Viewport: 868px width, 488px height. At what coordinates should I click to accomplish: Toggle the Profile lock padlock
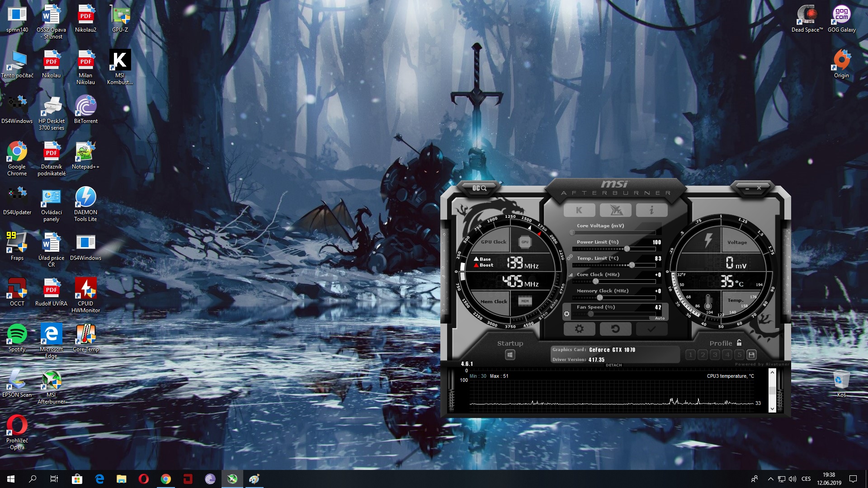point(739,343)
